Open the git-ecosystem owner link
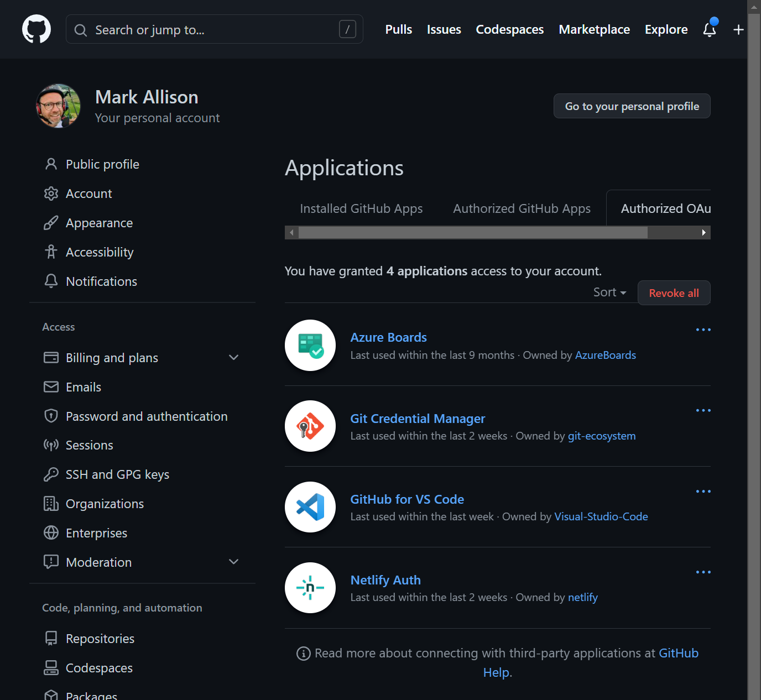The width and height of the screenshot is (761, 700). pyautogui.click(x=602, y=436)
